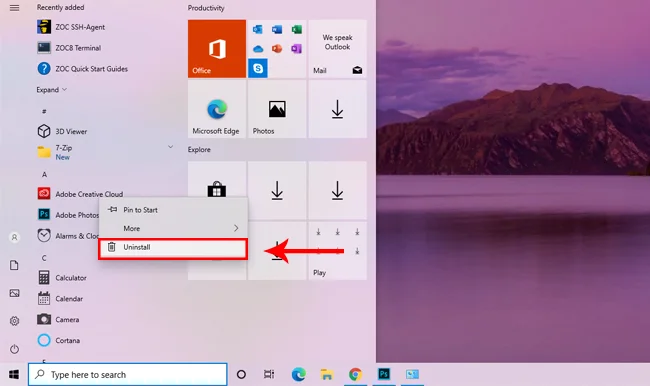The width and height of the screenshot is (650, 386).
Task: Launch the Camera app
Action: 58,319
